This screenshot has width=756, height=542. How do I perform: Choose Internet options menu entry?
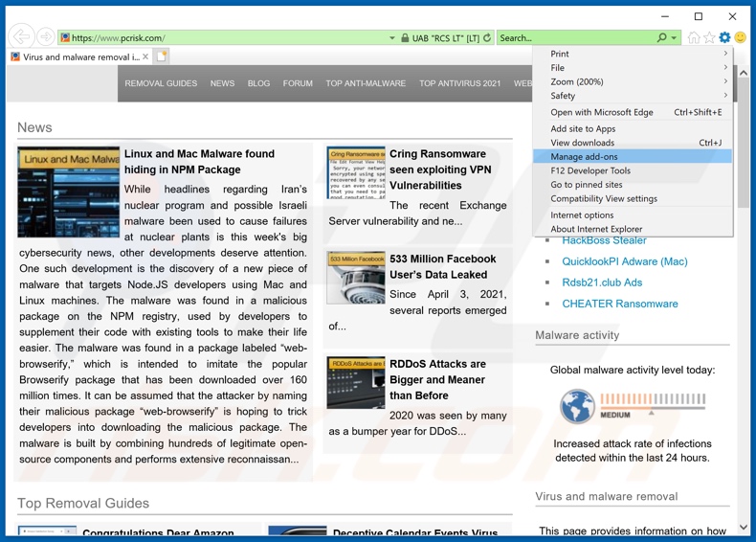(582, 215)
